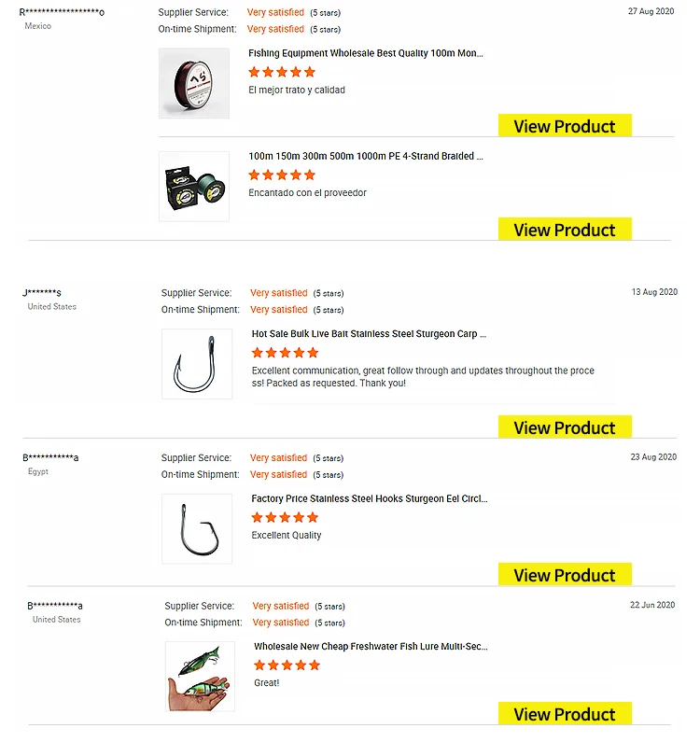Click the star rating above 'Excellent Quality'
This screenshot has height=742, width=700.
(x=285, y=517)
